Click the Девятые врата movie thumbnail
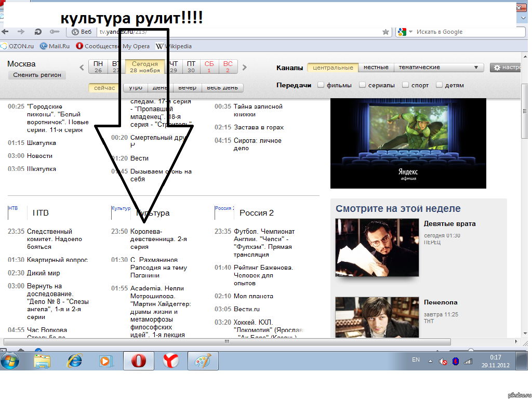This screenshot has height=399, width=532. coord(377,248)
